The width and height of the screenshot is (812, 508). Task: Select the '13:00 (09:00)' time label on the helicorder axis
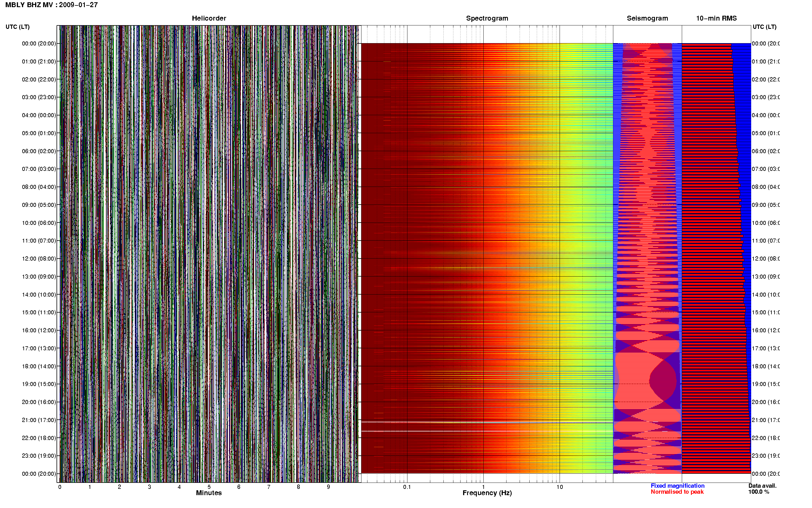coord(39,277)
